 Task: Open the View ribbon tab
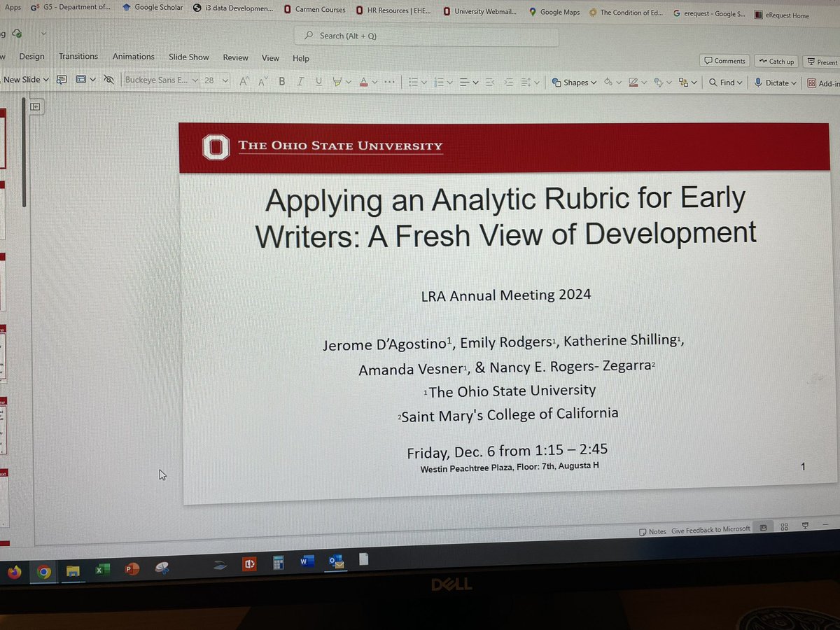270,58
